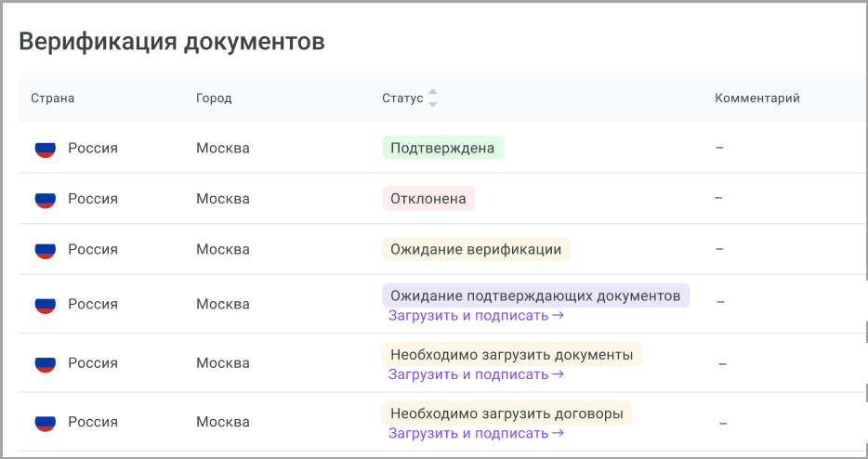Image resolution: width=868 pixels, height=459 pixels.
Task: Click the Страна column header
Action: pos(53,98)
